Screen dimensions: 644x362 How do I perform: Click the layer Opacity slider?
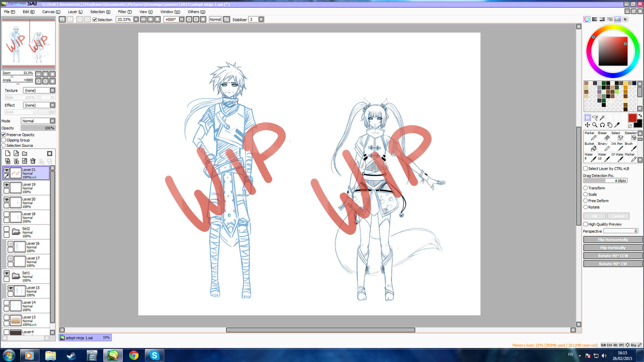coord(38,128)
